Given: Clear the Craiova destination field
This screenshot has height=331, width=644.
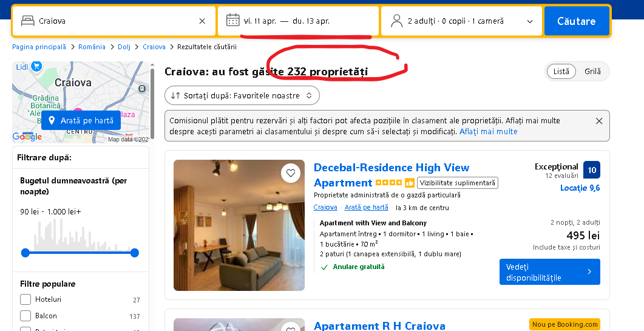Looking at the screenshot, I should (202, 21).
